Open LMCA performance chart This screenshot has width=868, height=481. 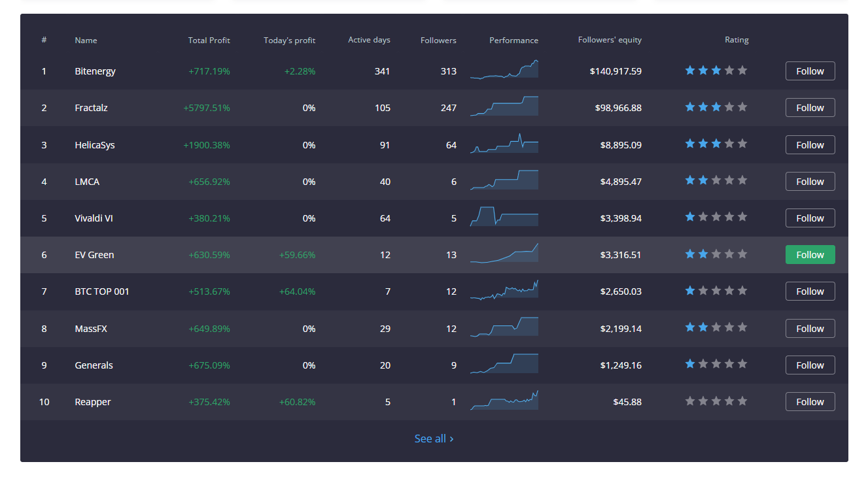coord(504,180)
